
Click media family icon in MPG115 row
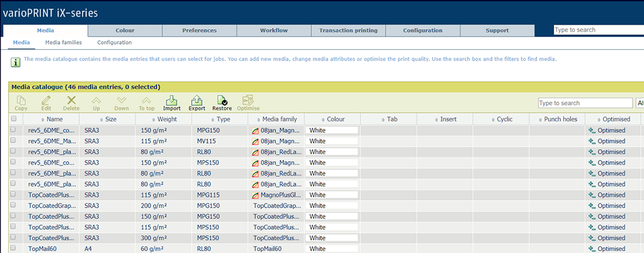tap(256, 194)
